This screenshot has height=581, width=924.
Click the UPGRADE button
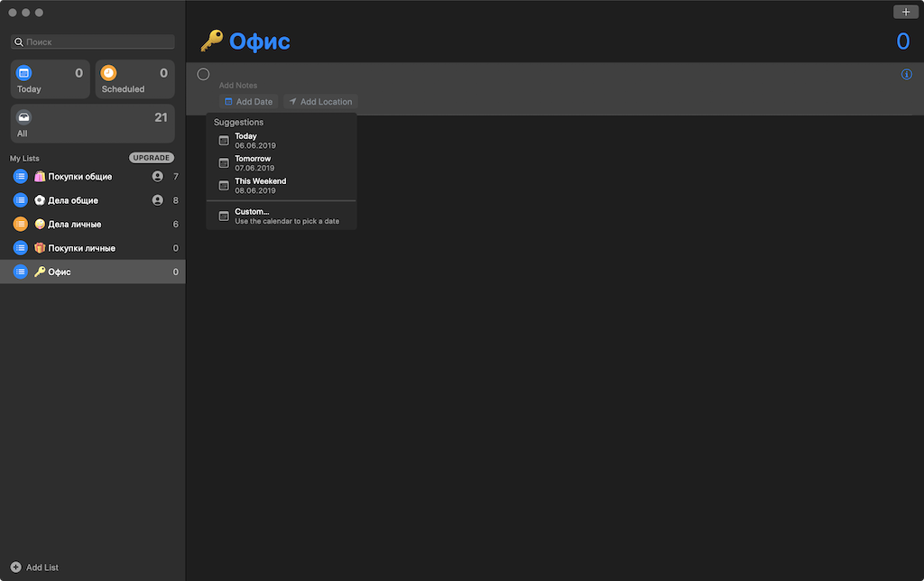pos(152,158)
